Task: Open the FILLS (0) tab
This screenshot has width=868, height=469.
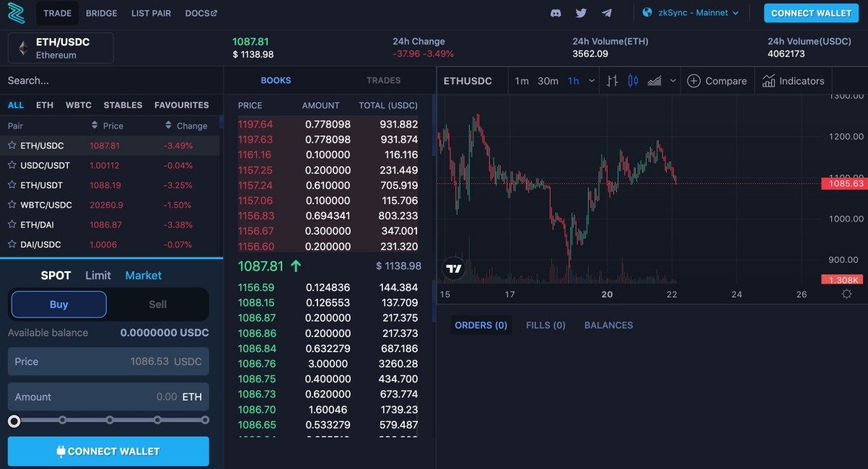Action: point(545,325)
